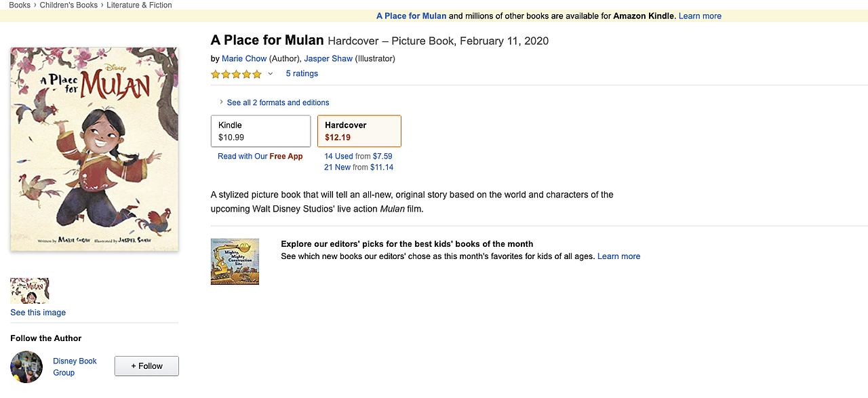Image resolution: width=868 pixels, height=398 pixels.
Task: Select the Kindle $10.99 format option
Action: (x=261, y=131)
